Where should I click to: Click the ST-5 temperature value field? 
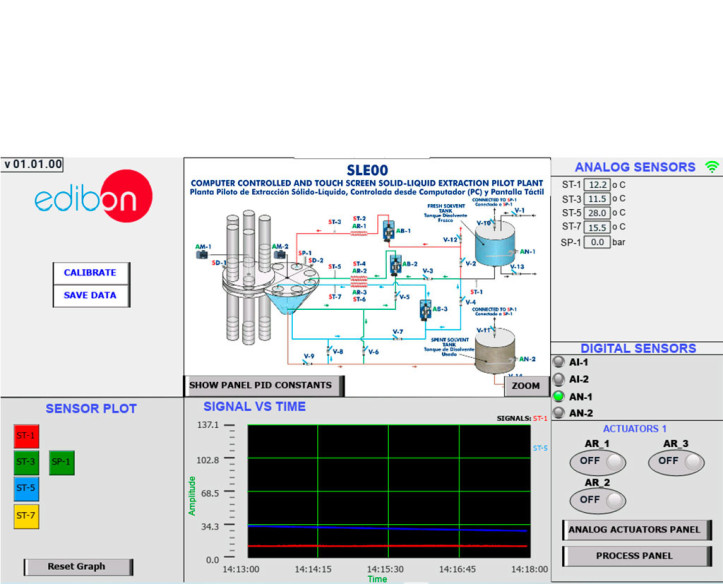(x=598, y=213)
